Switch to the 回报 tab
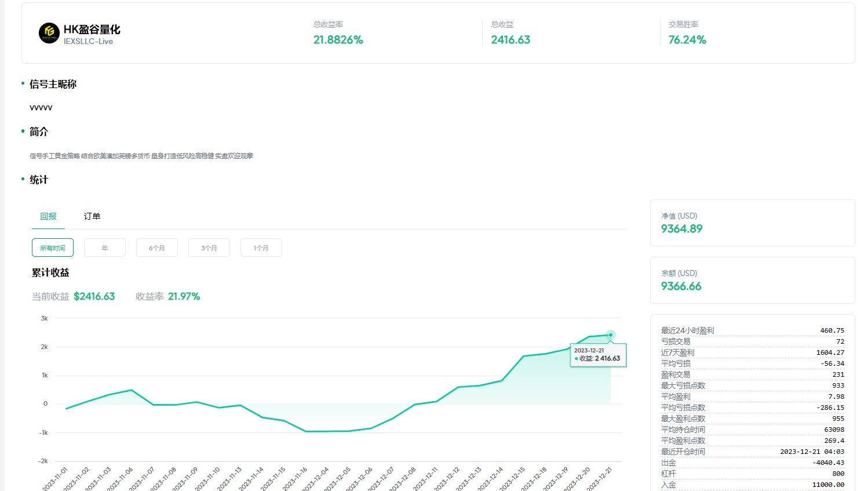The width and height of the screenshot is (868, 491). (x=49, y=216)
